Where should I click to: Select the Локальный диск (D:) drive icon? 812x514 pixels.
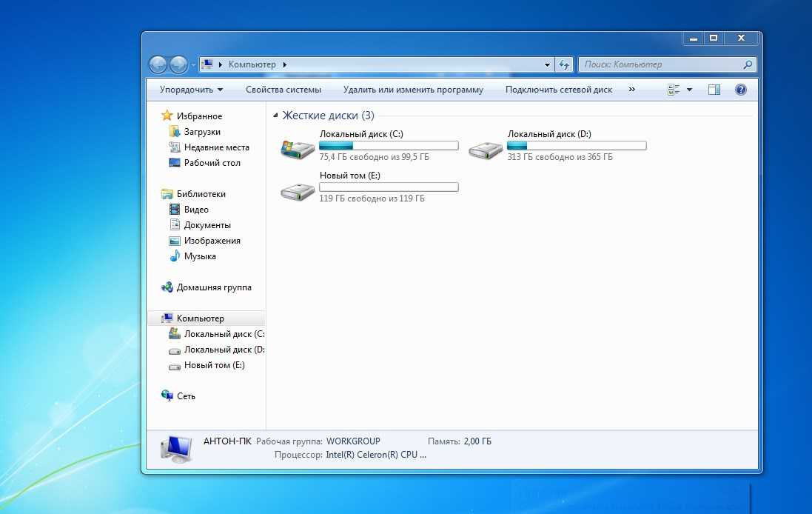[x=486, y=149]
